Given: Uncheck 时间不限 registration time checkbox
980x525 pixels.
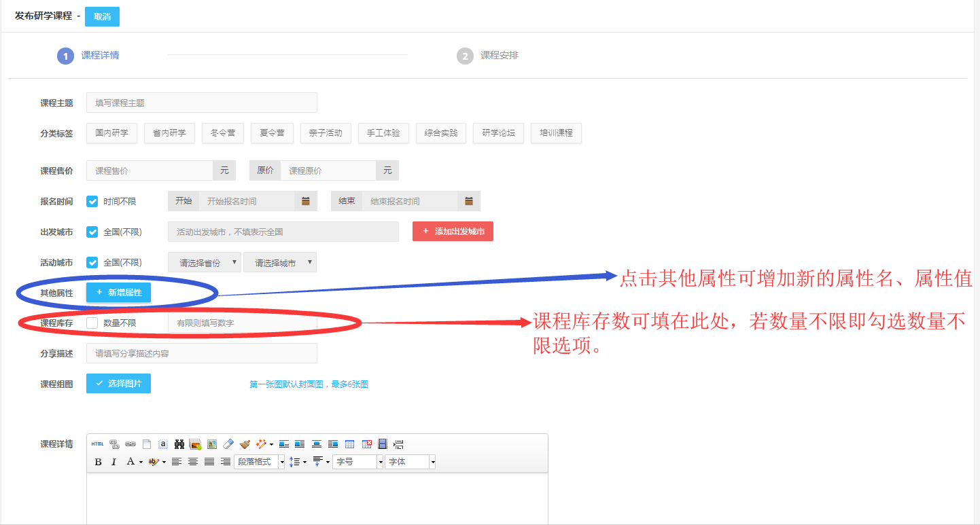Looking at the screenshot, I should tap(92, 201).
